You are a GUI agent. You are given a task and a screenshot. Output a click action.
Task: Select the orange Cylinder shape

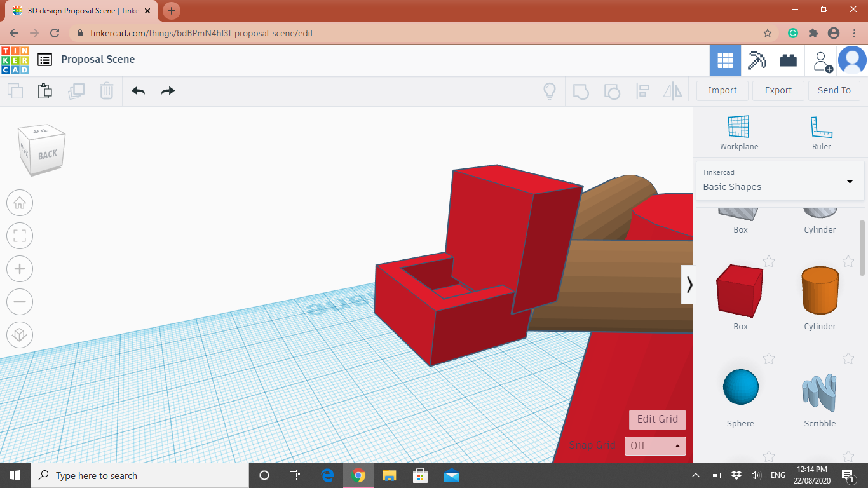[820, 290]
